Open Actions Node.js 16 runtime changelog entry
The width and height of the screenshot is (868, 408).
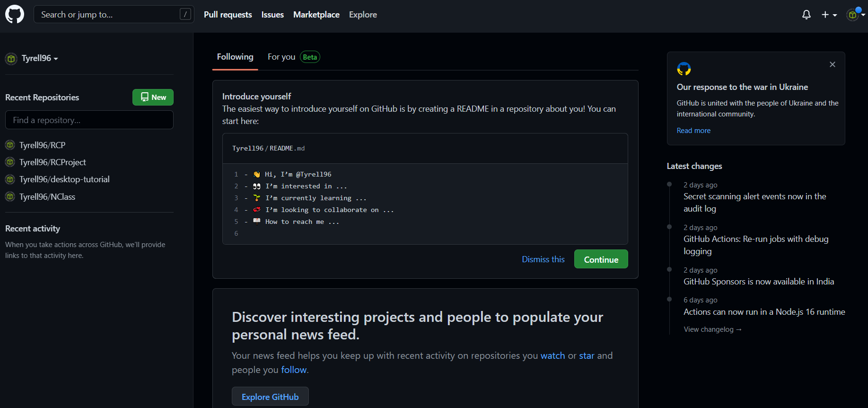(x=764, y=312)
